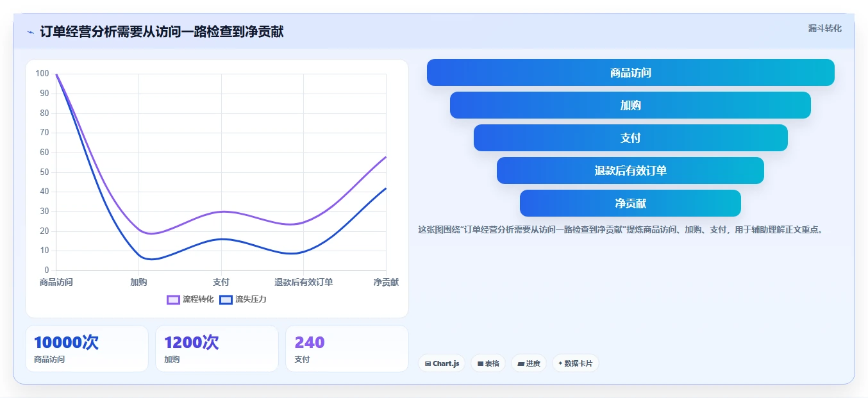This screenshot has height=398, width=868.
Task: Select the 退款后有效订单 funnel bar
Action: point(631,170)
